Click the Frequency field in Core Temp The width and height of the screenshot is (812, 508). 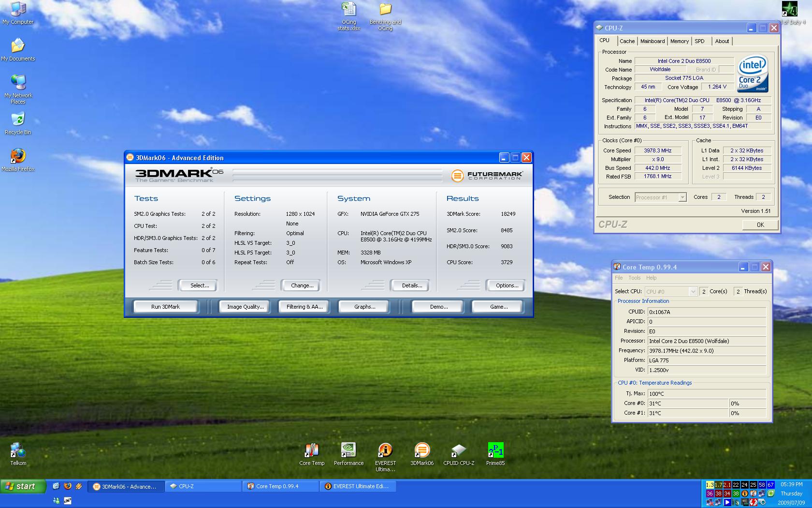(707, 351)
